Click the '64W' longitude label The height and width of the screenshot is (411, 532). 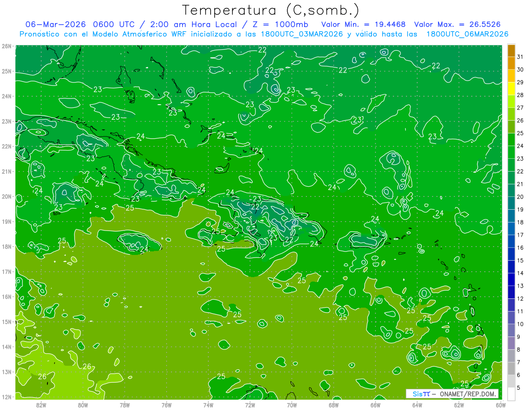417,405
